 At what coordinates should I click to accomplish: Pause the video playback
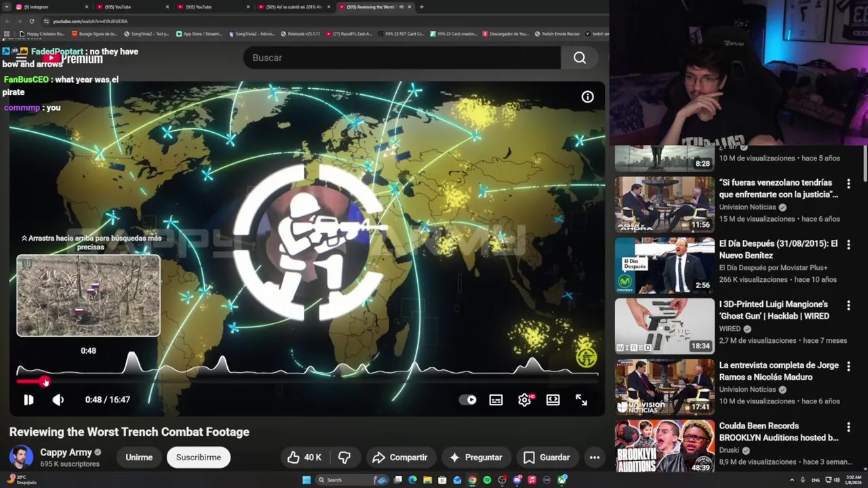(28, 400)
